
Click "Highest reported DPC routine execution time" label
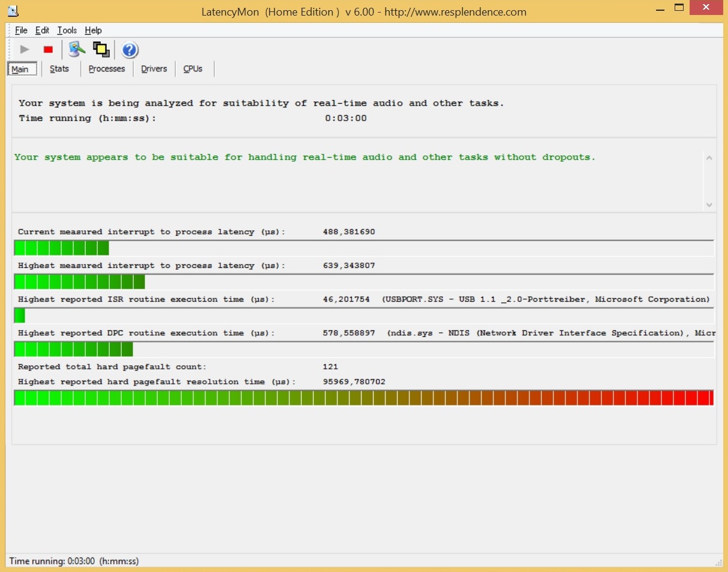[x=147, y=333]
